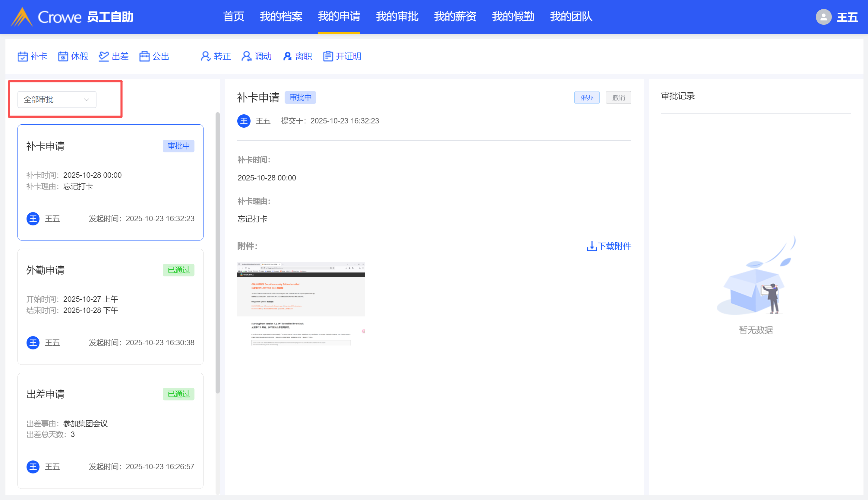The width and height of the screenshot is (868, 500).
Task: Click the 休假 leave icon
Action: [63, 56]
